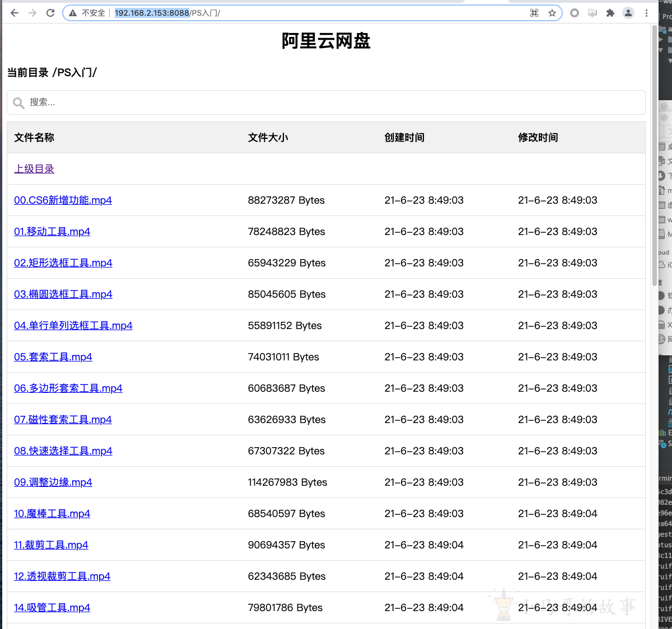This screenshot has width=672, height=629.
Task: Select size 74031011 Bytes
Action: 283,357
